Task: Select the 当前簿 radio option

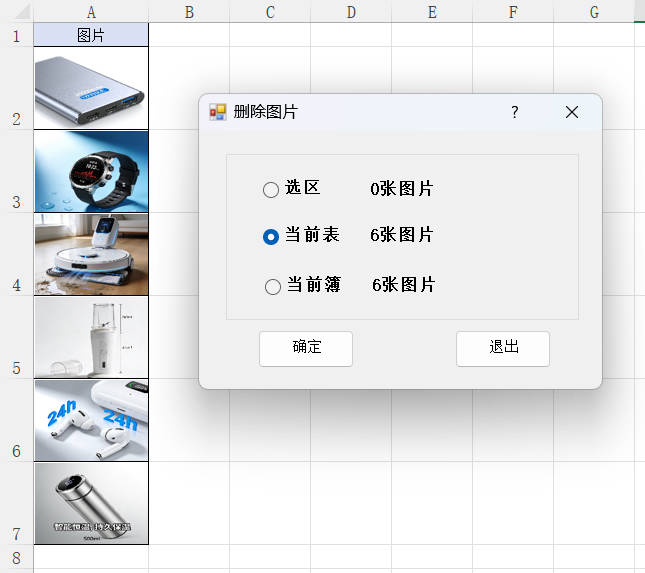Action: (x=273, y=286)
